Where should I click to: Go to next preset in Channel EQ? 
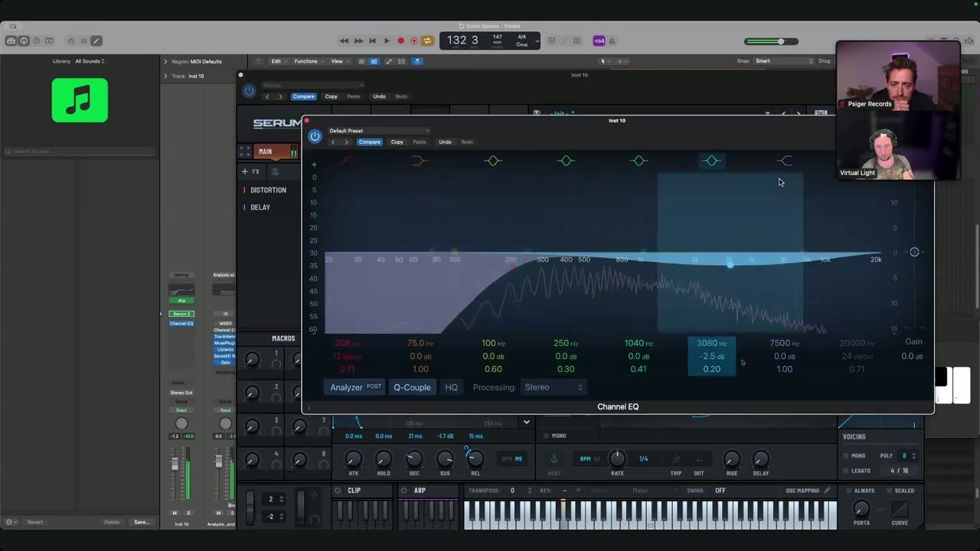[x=346, y=142]
